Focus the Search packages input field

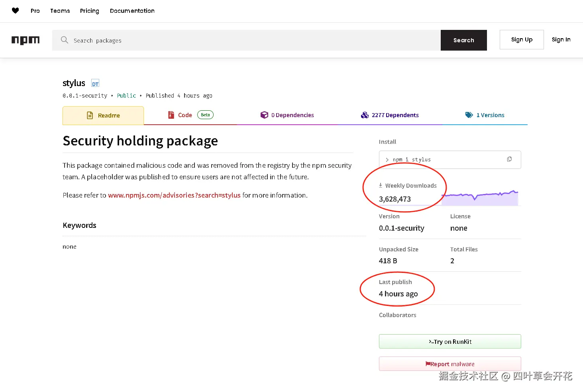[x=255, y=40]
